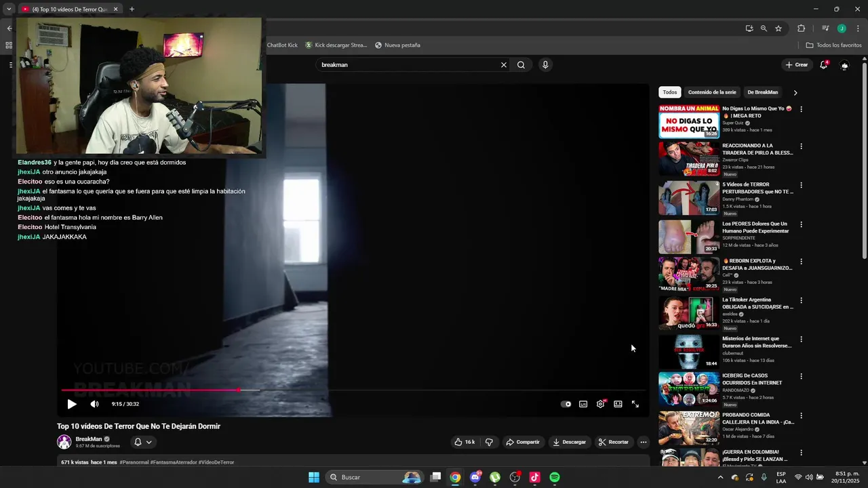Image resolution: width=868 pixels, height=488 pixels.
Task: Open Todos los favoritos folder
Action: tap(833, 45)
